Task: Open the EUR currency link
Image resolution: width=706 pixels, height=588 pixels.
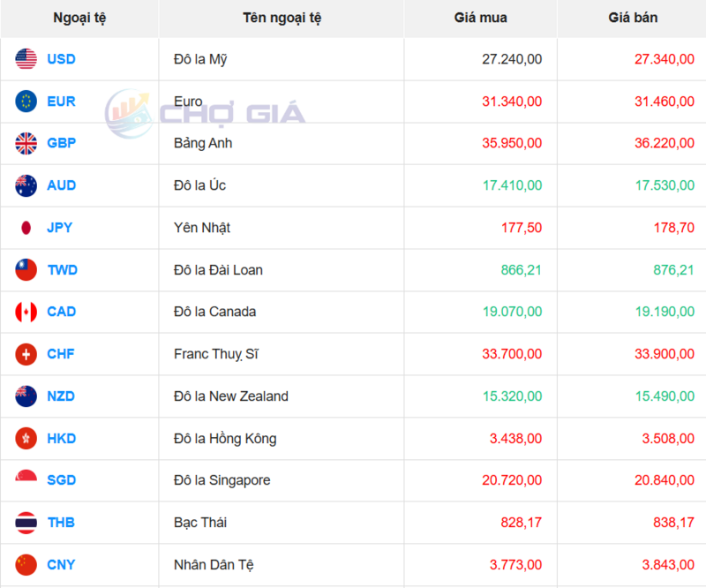Action: click(x=61, y=102)
